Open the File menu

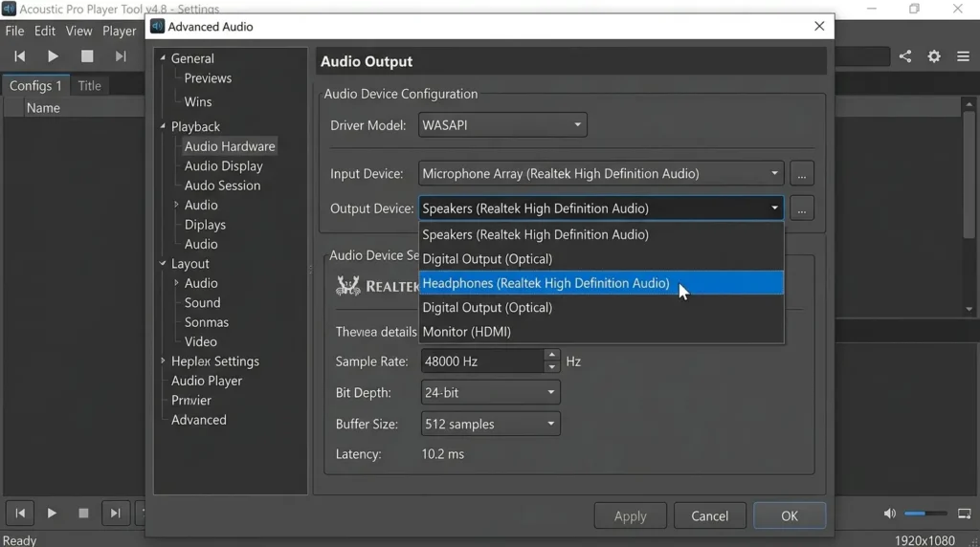[x=14, y=31]
